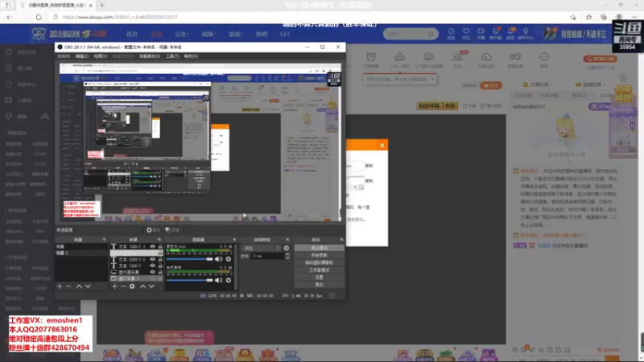The height and width of the screenshot is (362, 644).
Task: Toggle visibility of the 显示器采集 source
Action: pyautogui.click(x=152, y=272)
